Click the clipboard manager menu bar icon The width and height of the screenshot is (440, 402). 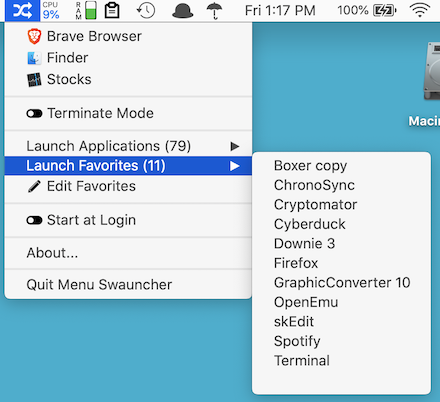click(112, 11)
